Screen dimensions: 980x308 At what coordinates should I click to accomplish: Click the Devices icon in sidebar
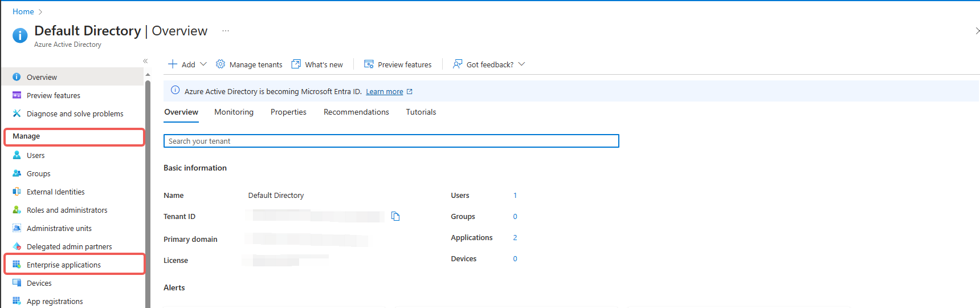17,283
